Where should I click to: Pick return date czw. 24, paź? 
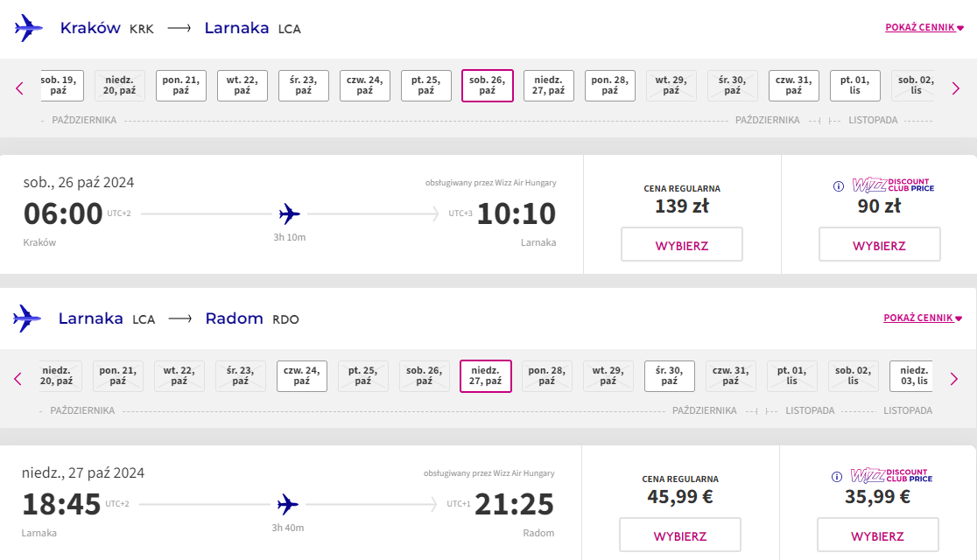301,375
